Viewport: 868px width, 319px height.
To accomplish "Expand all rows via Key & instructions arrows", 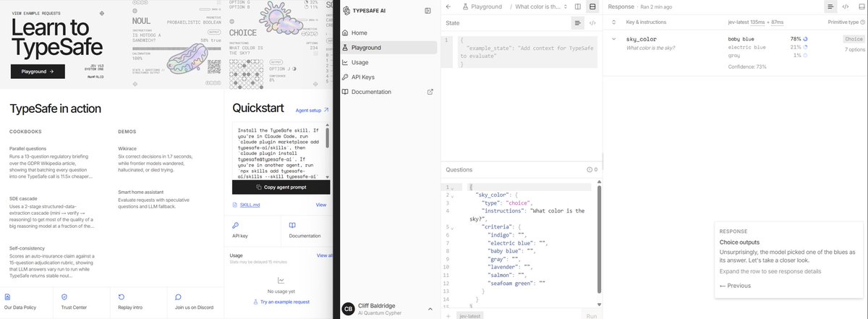I will (x=614, y=23).
